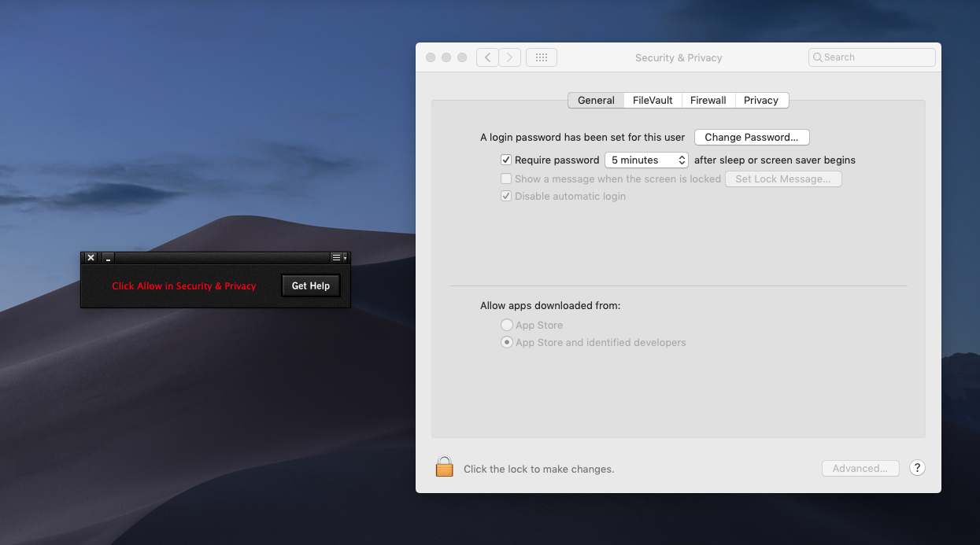Click 'after sleep or screen saver begins' text
Viewport: 980px width, 545px height.
point(775,160)
